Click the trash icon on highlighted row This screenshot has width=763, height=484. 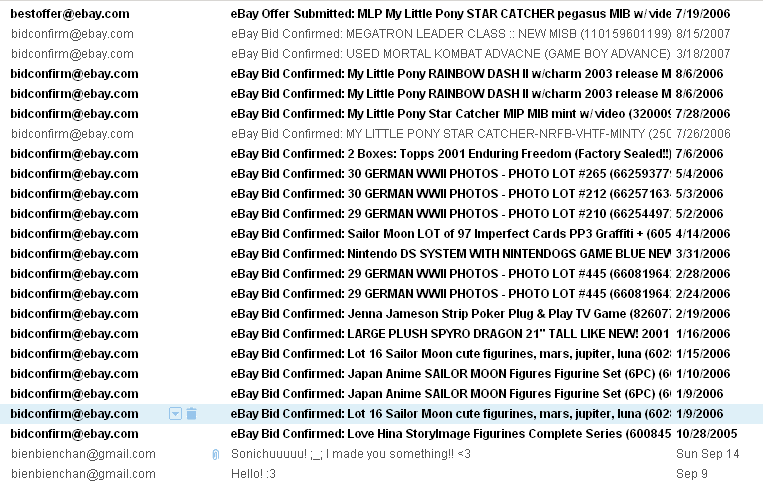[x=192, y=413]
